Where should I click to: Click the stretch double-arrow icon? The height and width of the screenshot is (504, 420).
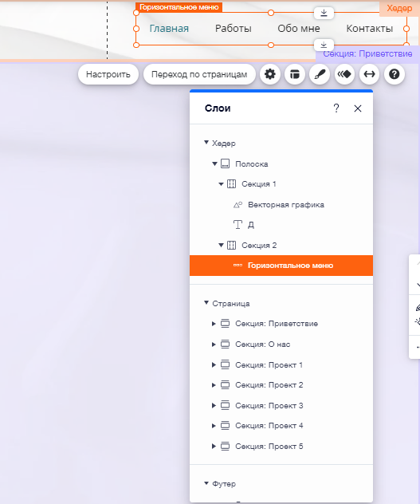[369, 75]
